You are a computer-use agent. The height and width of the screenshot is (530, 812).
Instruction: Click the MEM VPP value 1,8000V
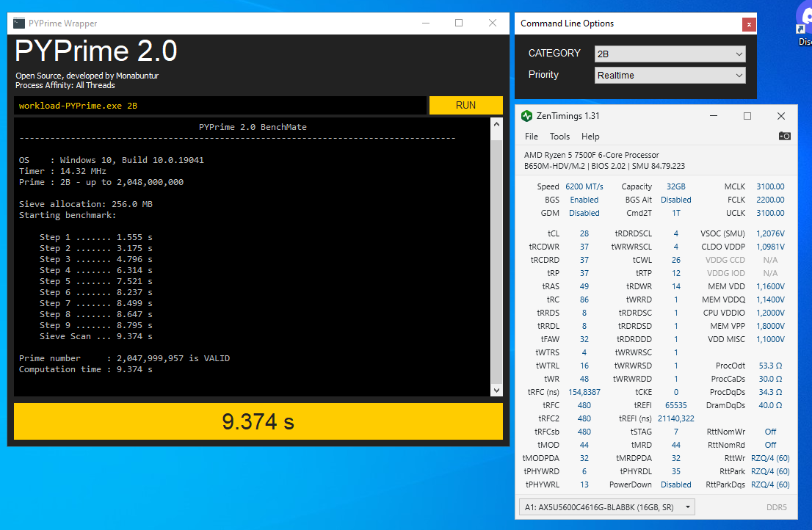click(770, 326)
